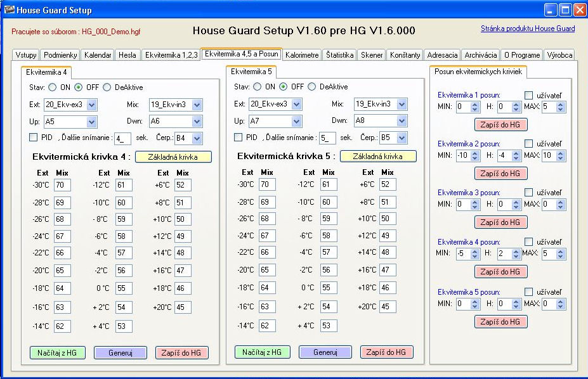The image size is (588, 379).
Task: Click Zapíš do HG under Ekvitermika 4 posun
Action: (500, 272)
